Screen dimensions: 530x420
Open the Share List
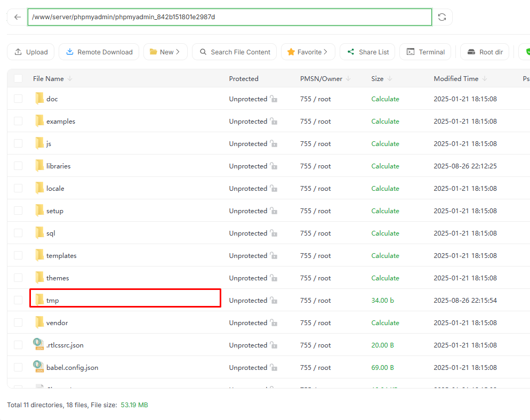coord(367,52)
